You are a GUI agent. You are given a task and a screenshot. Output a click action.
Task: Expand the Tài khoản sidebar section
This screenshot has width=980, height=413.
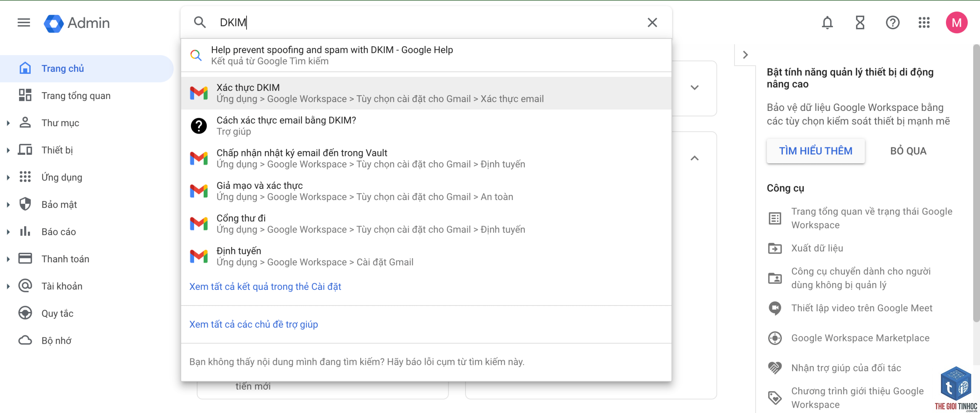tap(8, 286)
